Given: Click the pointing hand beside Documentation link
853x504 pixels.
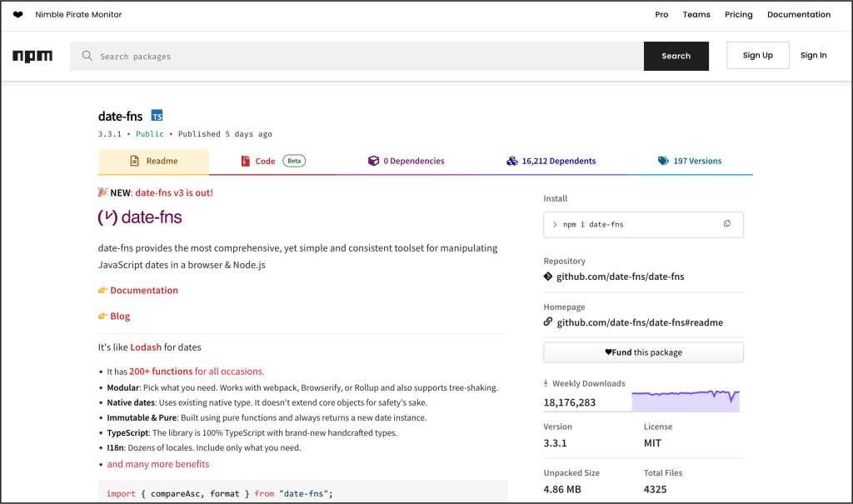Looking at the screenshot, I should pyautogui.click(x=102, y=290).
